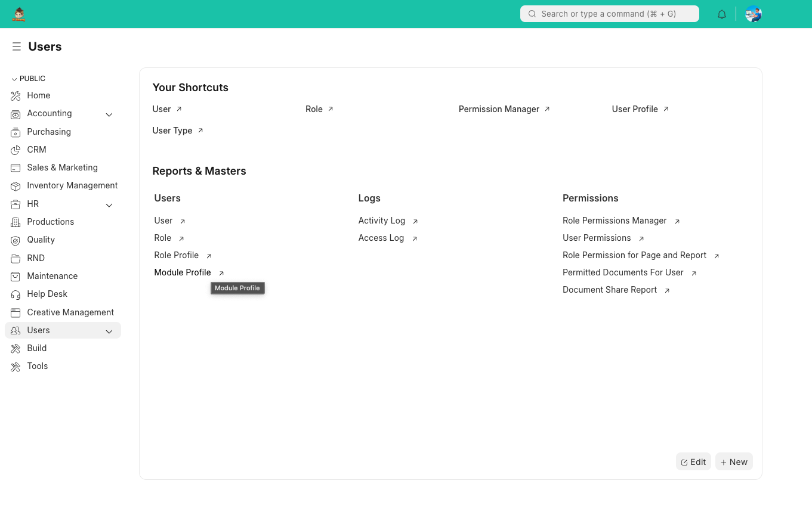Viewport: 812px width, 515px height.
Task: Open the Role Permissions Manager link
Action: coord(615,221)
